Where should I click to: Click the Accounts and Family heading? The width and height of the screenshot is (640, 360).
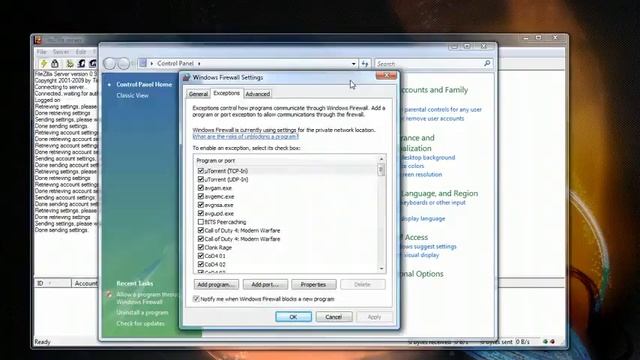434,90
